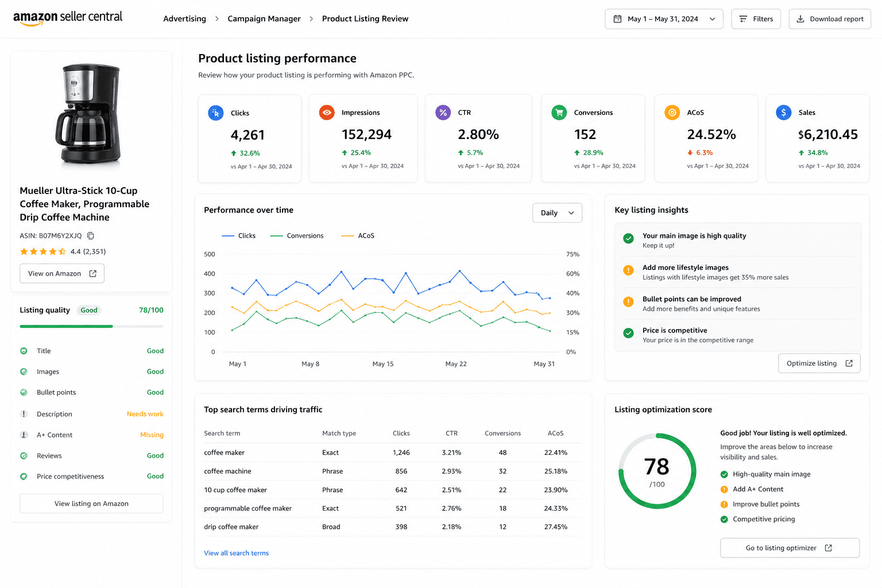Click the Impressions eye icon
Image resolution: width=882 pixels, height=588 pixels.
(327, 113)
